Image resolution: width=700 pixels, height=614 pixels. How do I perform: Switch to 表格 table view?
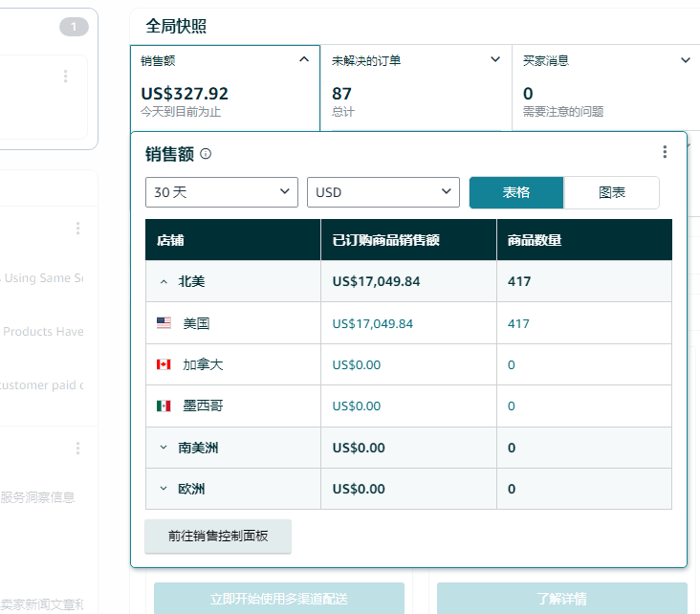click(516, 192)
